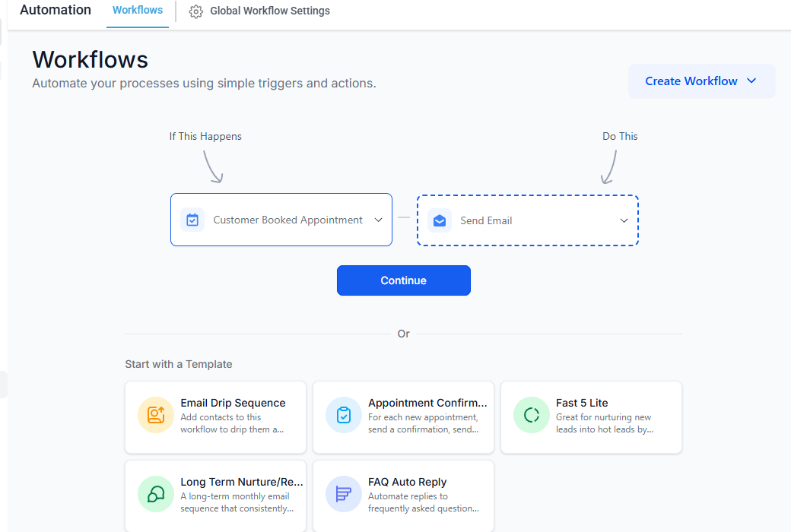Click the Automation heading
This screenshot has width=791, height=532.
click(55, 10)
